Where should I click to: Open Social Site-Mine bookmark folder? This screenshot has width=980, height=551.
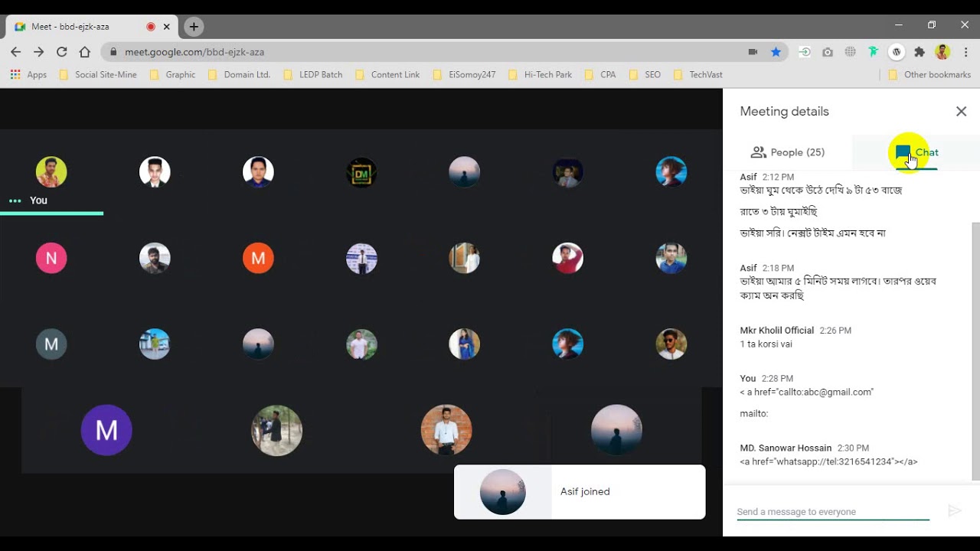98,75
